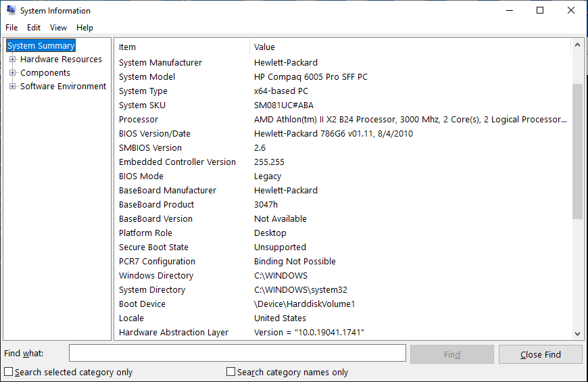Select the Processor row

click(343, 119)
